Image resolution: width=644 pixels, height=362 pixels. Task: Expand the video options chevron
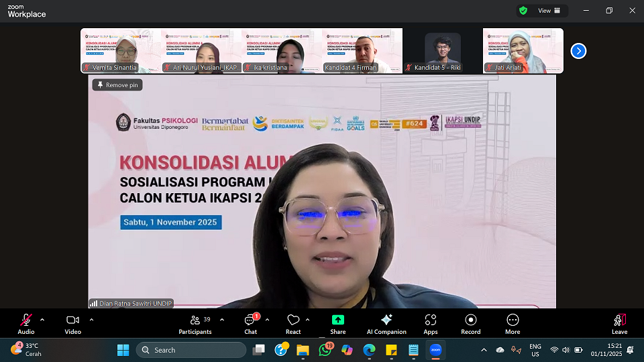coord(91,319)
